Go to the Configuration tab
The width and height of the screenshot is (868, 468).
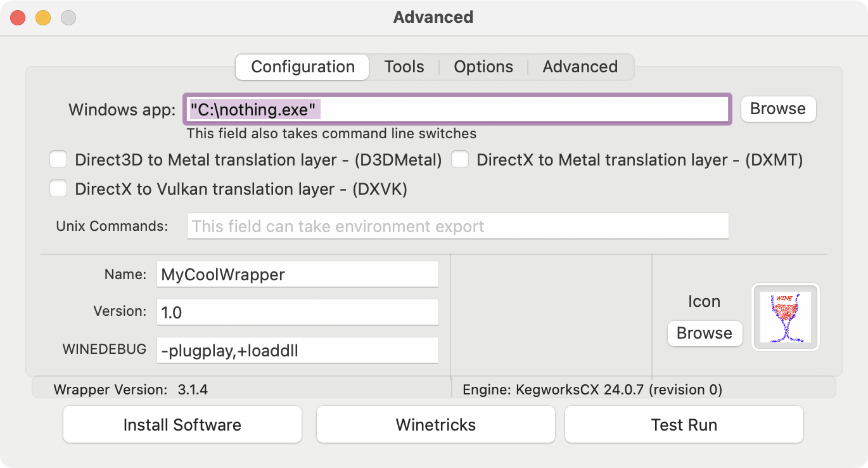coord(303,67)
